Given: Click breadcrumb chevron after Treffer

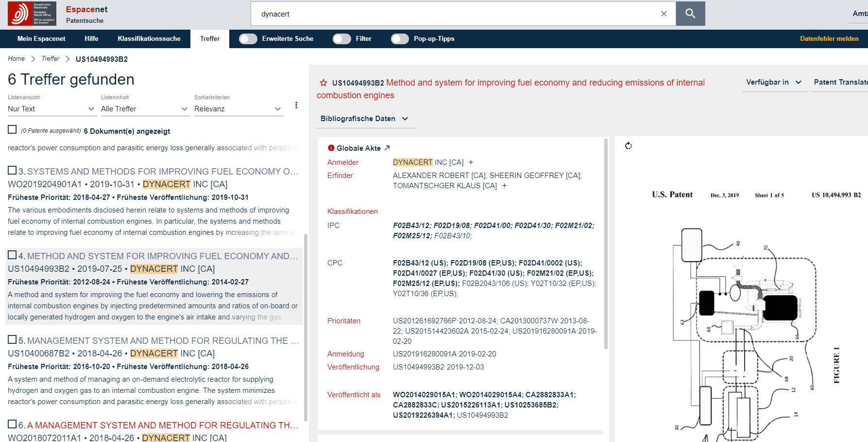Looking at the screenshot, I should 68,59.
